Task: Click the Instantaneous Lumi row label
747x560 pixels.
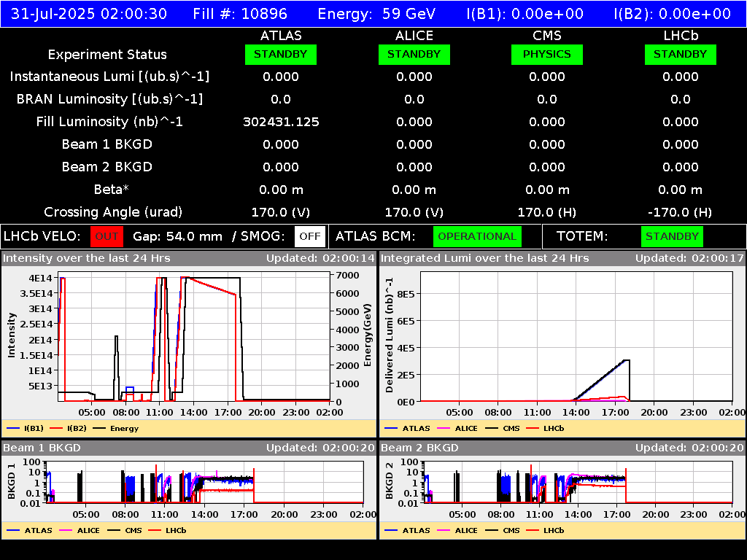Action: click(109, 77)
